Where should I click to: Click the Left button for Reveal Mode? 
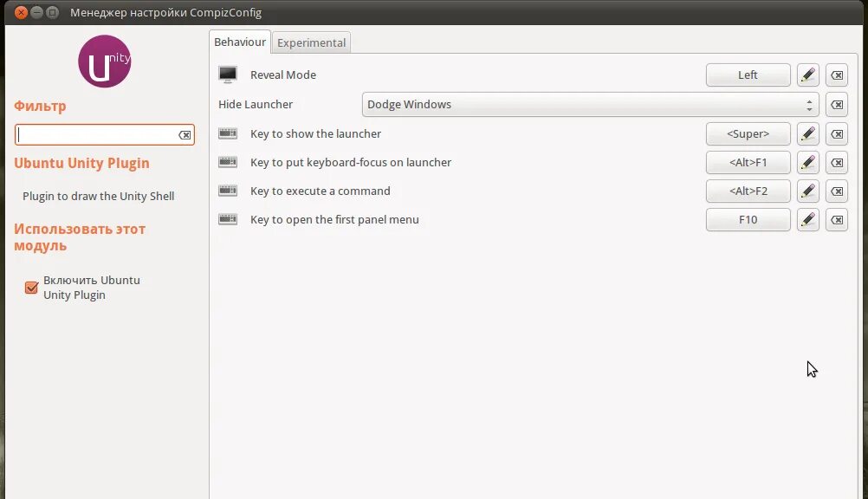click(748, 75)
